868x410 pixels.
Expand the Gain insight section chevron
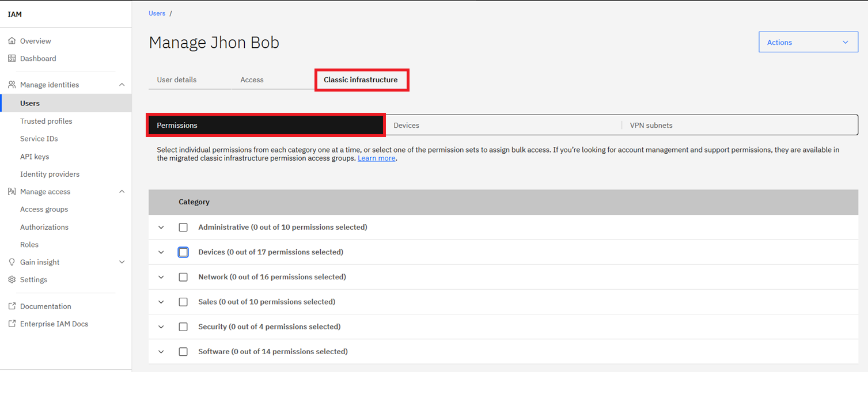122,262
